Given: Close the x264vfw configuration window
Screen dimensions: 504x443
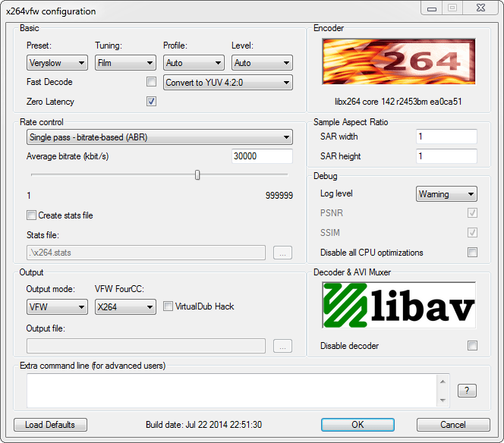Looking at the screenshot, I should [x=481, y=8].
